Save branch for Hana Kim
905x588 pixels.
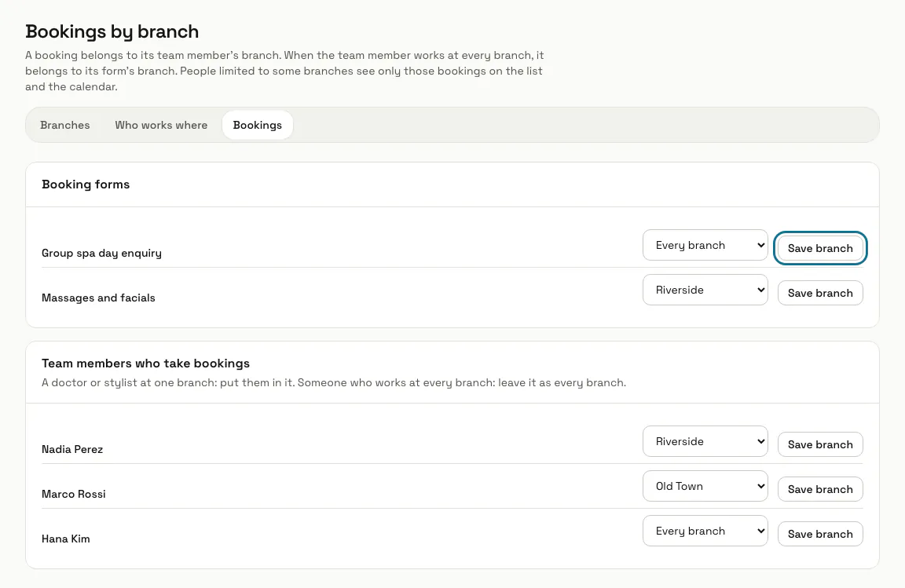[x=820, y=534]
